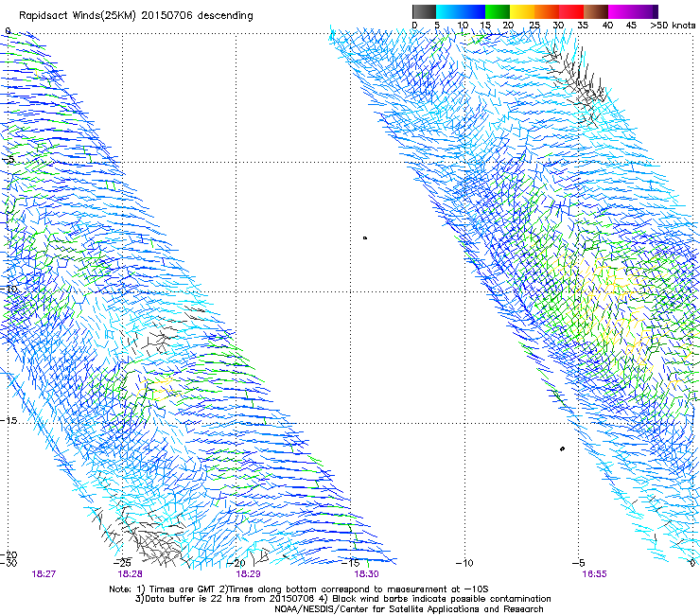Click the purple "18:29" time label

[248, 574]
